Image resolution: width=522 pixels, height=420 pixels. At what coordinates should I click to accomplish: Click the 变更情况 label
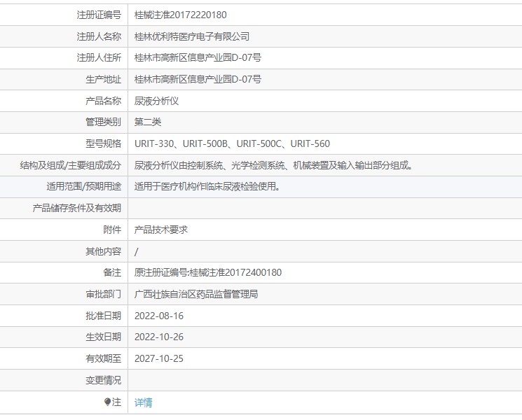pyautogui.click(x=104, y=380)
